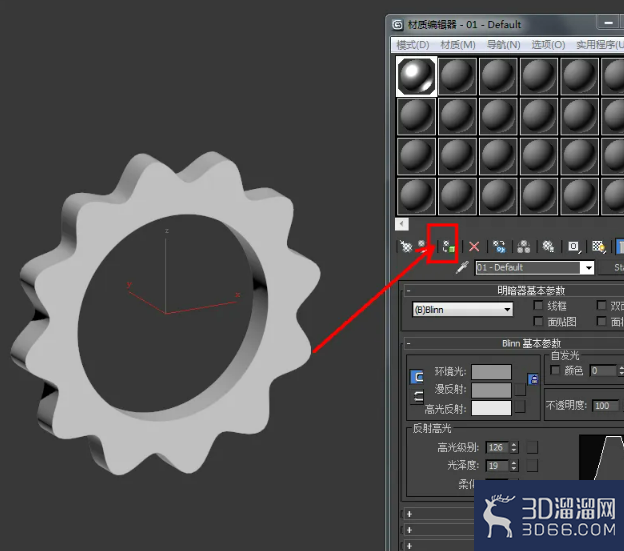
Task: Collapse the 明暗器基本参数 rollout
Action: point(408,290)
